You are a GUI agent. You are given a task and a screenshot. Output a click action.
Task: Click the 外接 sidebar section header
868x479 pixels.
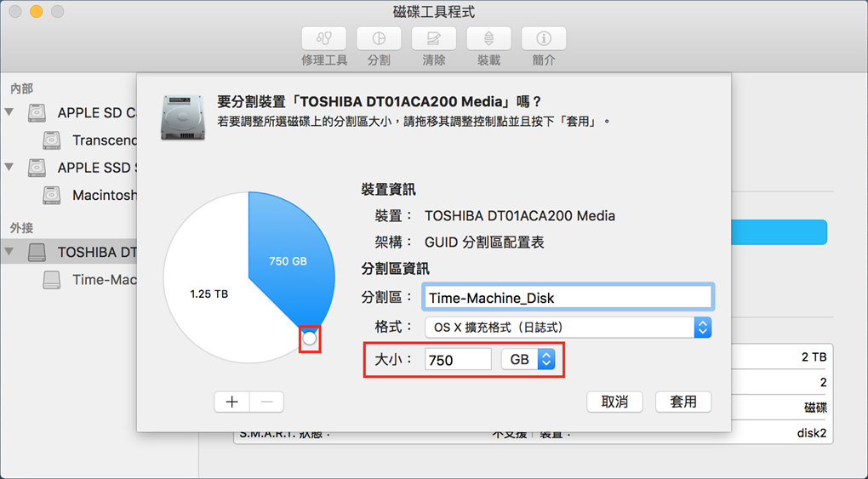pyautogui.click(x=21, y=228)
